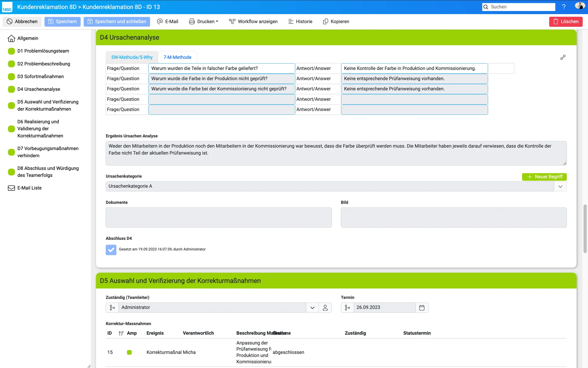Image resolution: width=588 pixels, height=368 pixels.
Task: Expand D4 section with fullscreen icon
Action: coord(563,57)
